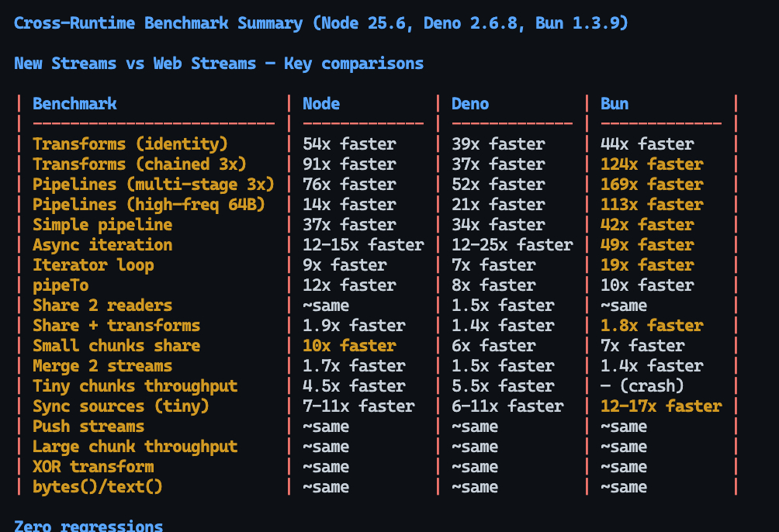Click the 169x faster value
The height and width of the screenshot is (532, 779).
(x=652, y=184)
